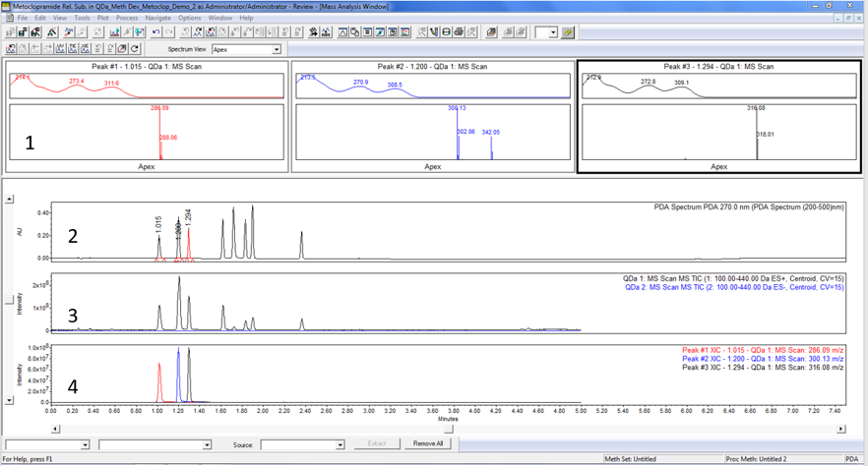Click the 318.01 mass peak label
The image size is (868, 466).
coord(766,135)
